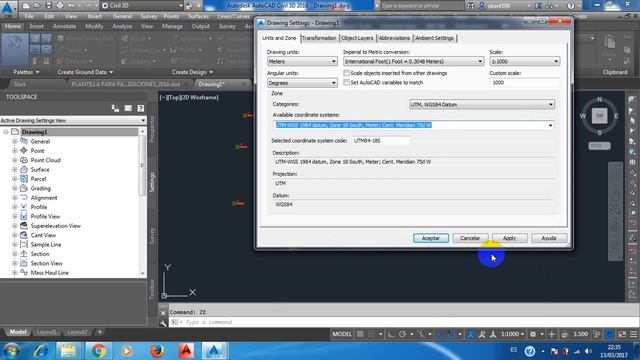Viewport: 640px width, 360px height.
Task: Click the Selected coordinate system code field
Action: (x=380, y=140)
